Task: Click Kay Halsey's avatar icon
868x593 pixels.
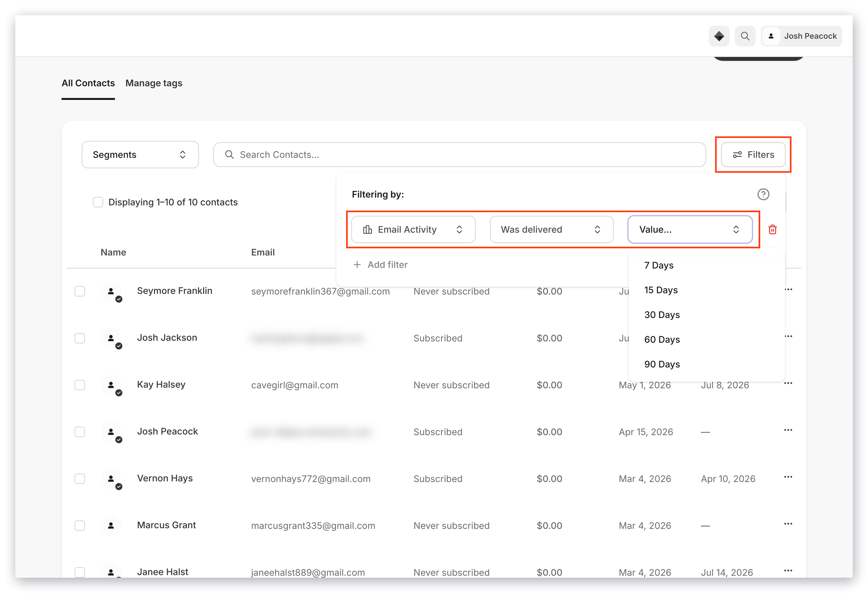Action: 111,385
